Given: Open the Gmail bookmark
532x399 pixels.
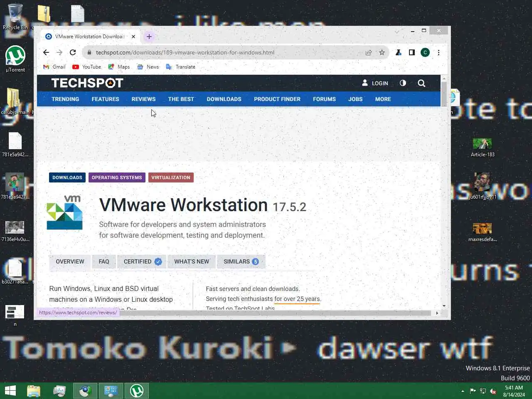Looking at the screenshot, I should pos(54,67).
